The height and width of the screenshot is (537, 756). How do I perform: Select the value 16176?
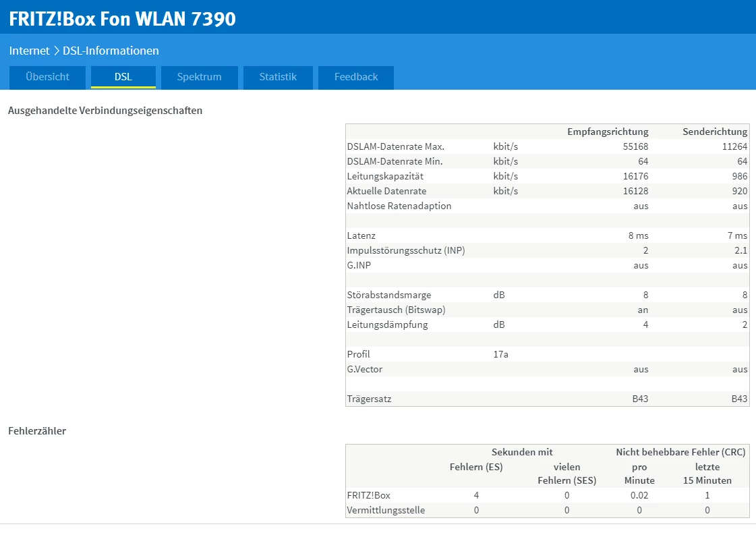tap(635, 176)
